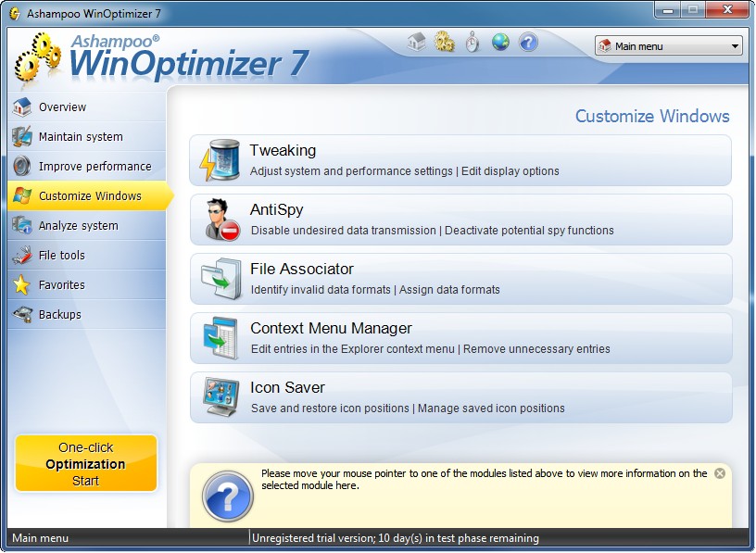Viewport: 756px width, 553px height.
Task: Open the Backups section
Action: (87, 314)
